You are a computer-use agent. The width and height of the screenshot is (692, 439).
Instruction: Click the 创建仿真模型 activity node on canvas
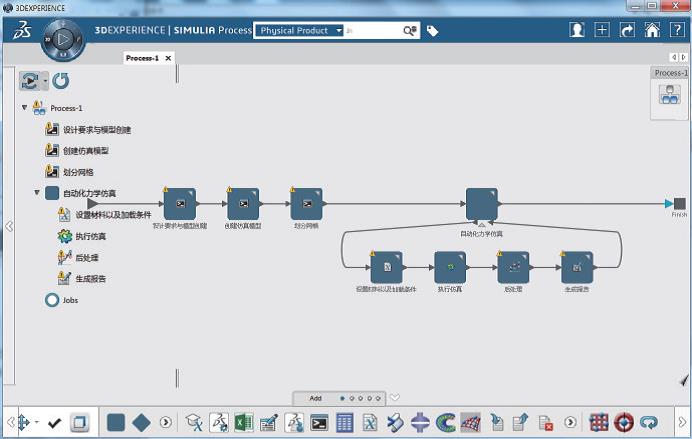243,204
